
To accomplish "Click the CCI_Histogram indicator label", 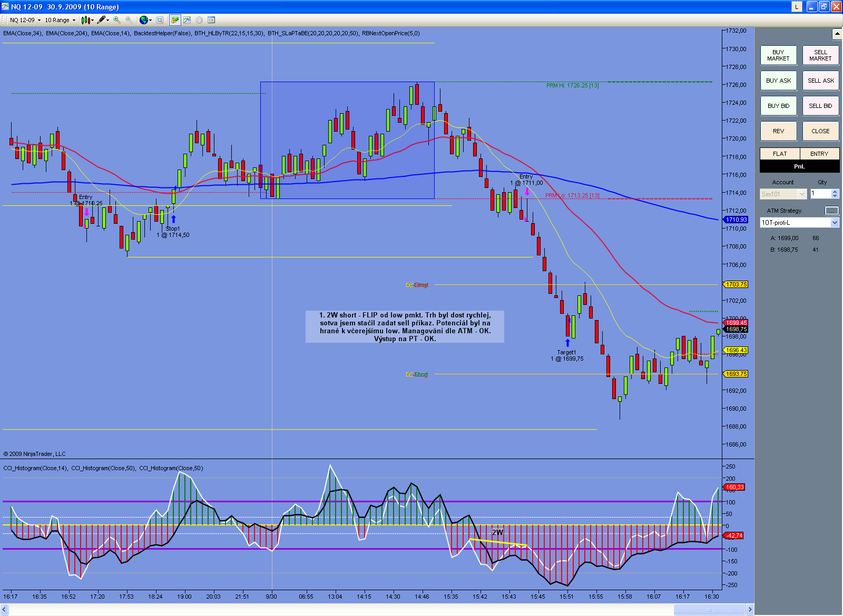I will (103, 468).
